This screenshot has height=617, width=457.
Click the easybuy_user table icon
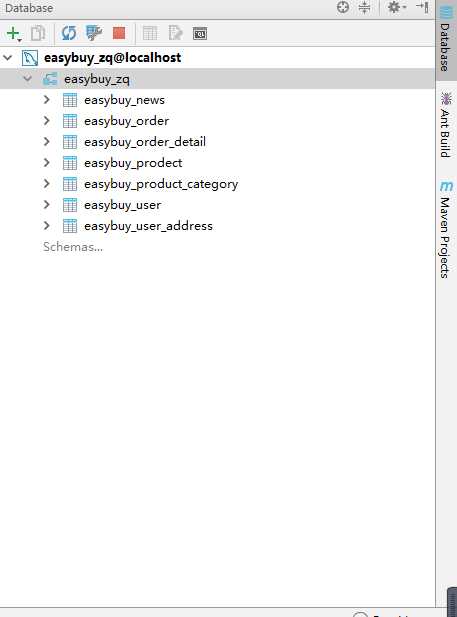click(x=70, y=205)
